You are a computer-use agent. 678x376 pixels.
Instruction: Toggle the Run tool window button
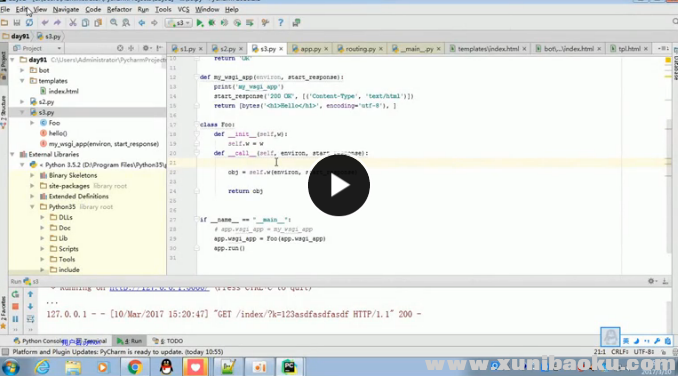point(129,341)
